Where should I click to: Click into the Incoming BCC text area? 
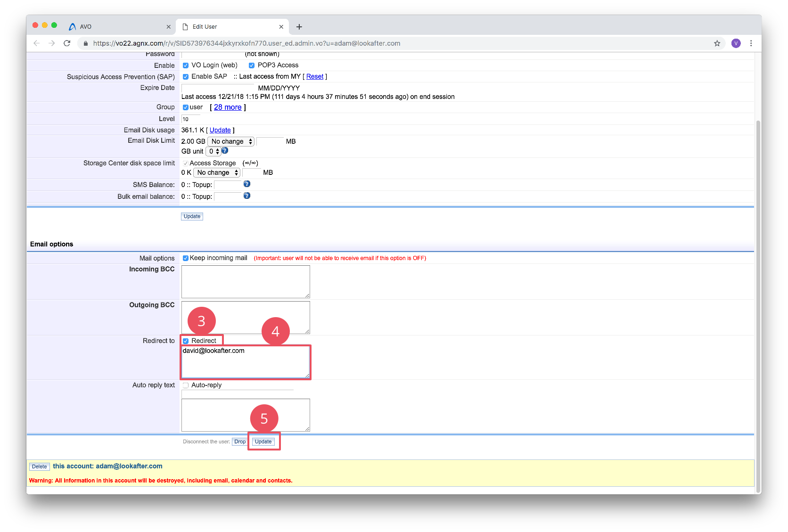(x=246, y=281)
